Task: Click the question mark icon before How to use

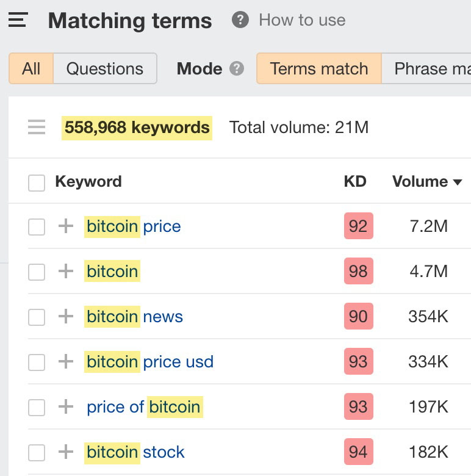Action: pyautogui.click(x=240, y=20)
